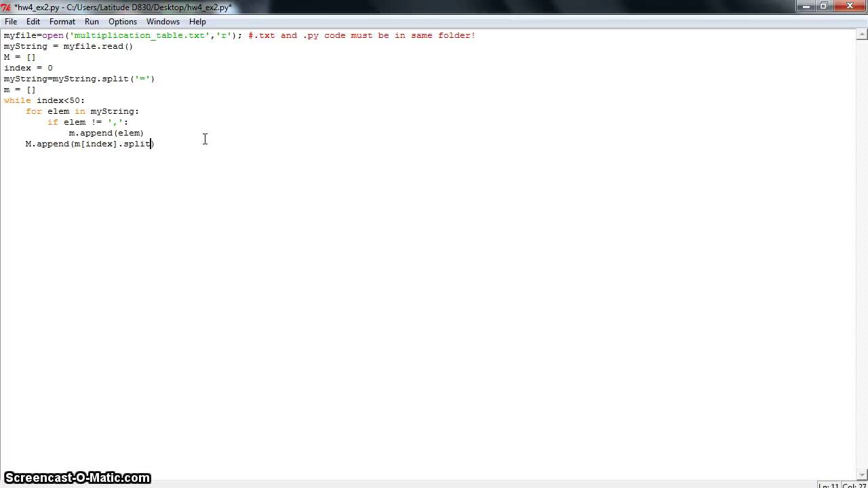Screen dimensions: 868x488
Task: Close the hw4_ex2.py editor window
Action: click(849, 6)
